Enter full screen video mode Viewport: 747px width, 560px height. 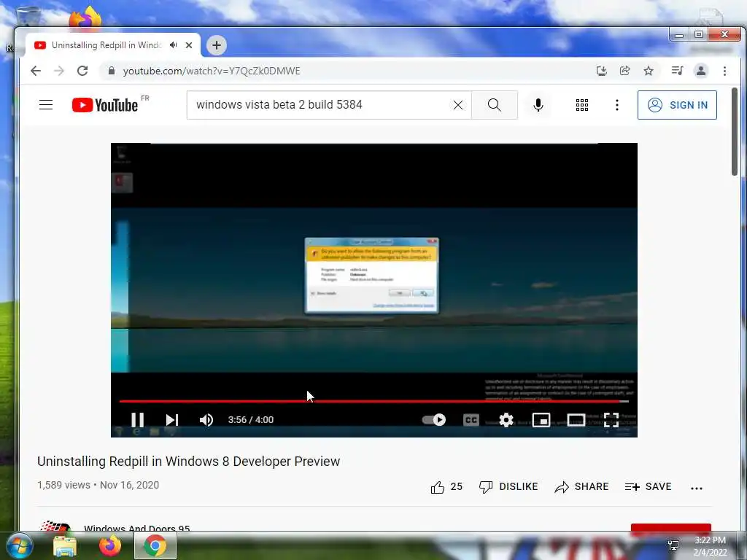(611, 419)
